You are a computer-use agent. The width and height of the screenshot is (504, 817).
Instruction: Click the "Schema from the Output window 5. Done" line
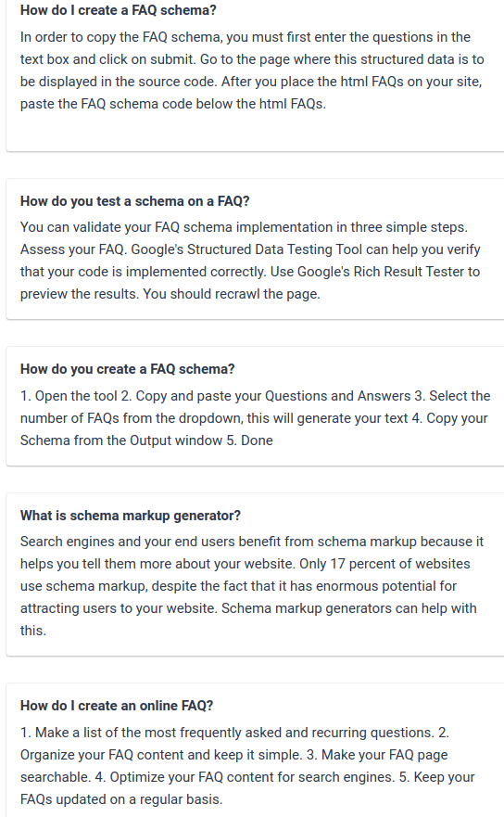[x=146, y=440]
